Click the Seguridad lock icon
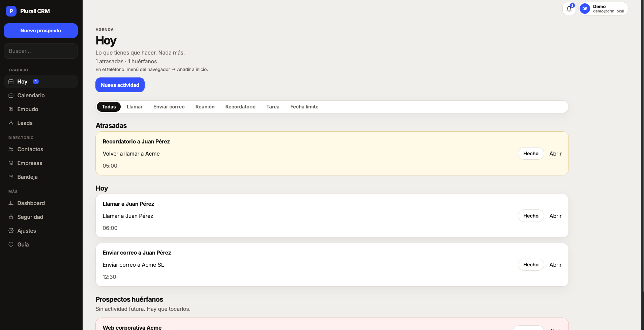The image size is (644, 330). (x=11, y=217)
